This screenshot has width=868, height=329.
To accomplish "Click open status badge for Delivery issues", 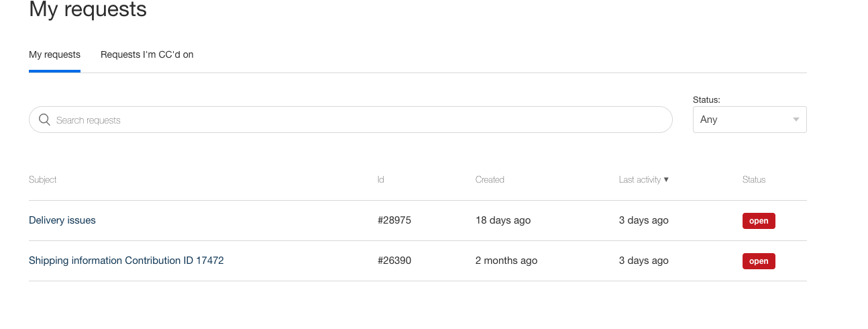I will [759, 221].
